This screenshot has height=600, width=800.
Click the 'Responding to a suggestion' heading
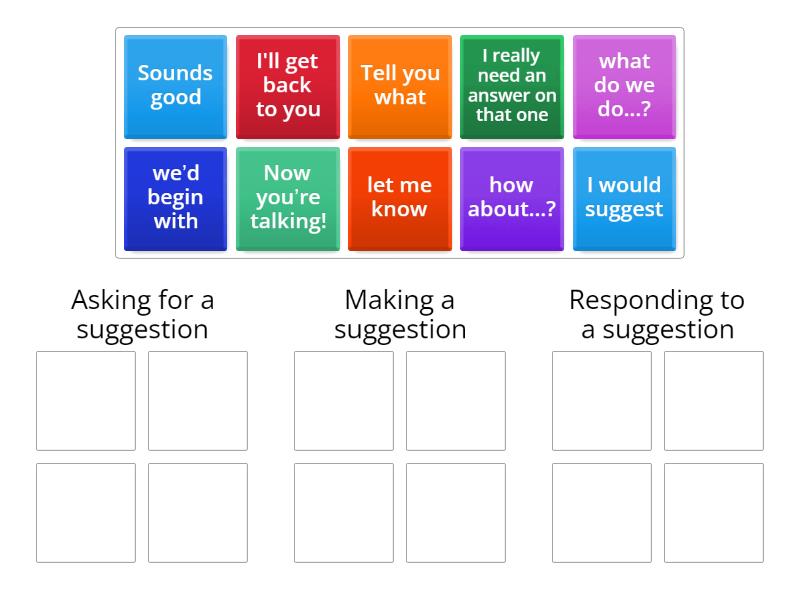(x=656, y=314)
